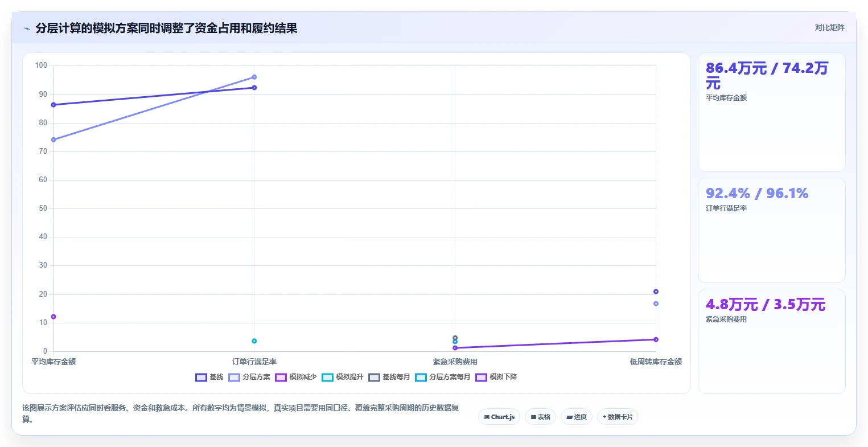Click the 模拟下降 point at 紧急采购费用
868x447 pixels.
click(x=455, y=348)
